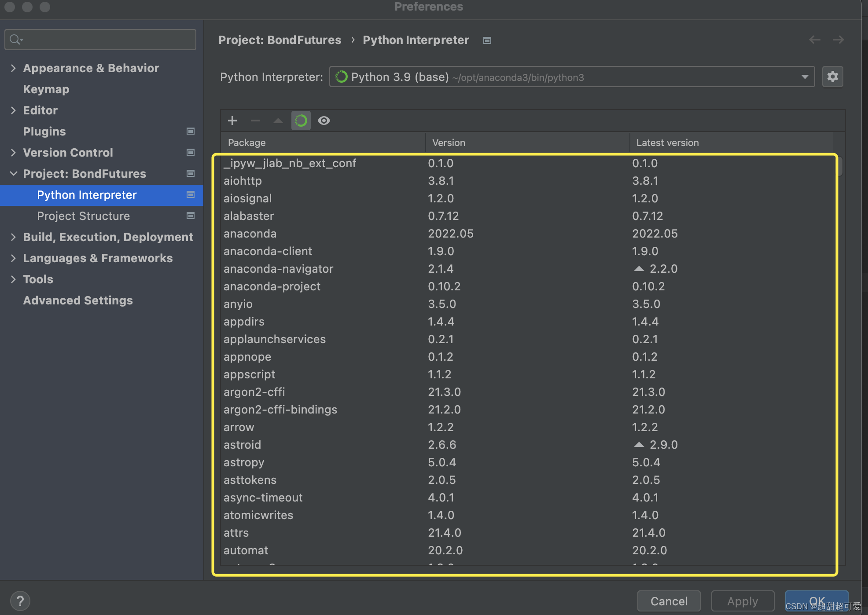Select the applaunchservices package row

click(x=526, y=339)
